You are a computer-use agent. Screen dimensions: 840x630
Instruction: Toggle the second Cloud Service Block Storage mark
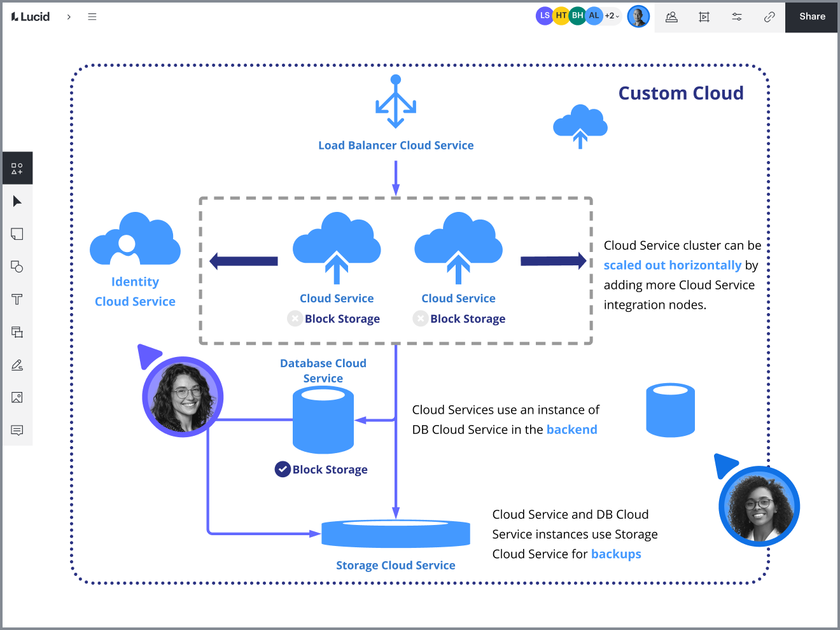click(x=420, y=318)
